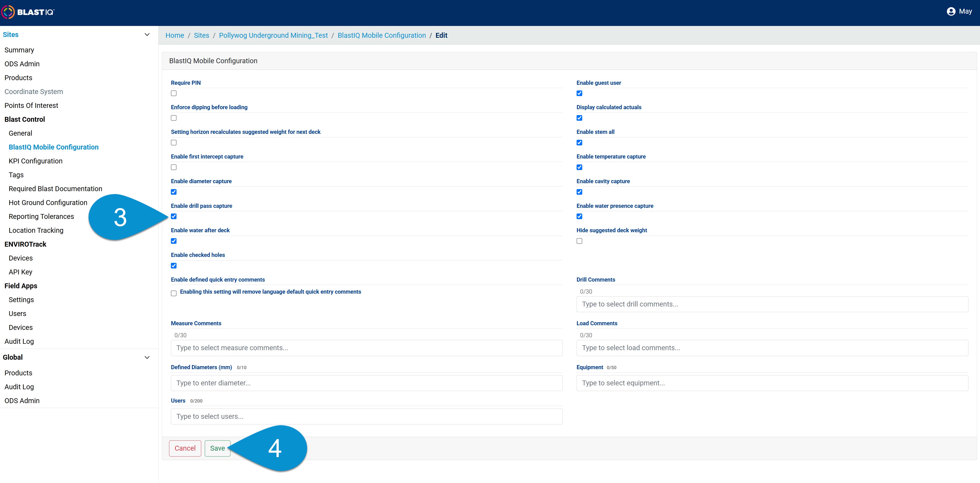Image resolution: width=980 pixels, height=483 pixels.
Task: Open Devices under Field Apps
Action: pyautogui.click(x=21, y=328)
